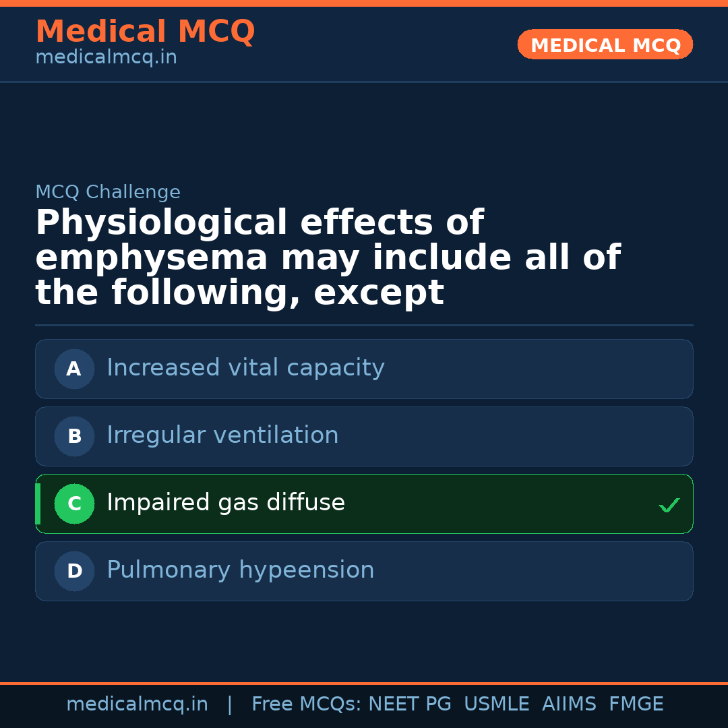Open the medicalmcq.in link in the footer
This screenshot has height=728, width=728.
click(x=137, y=704)
